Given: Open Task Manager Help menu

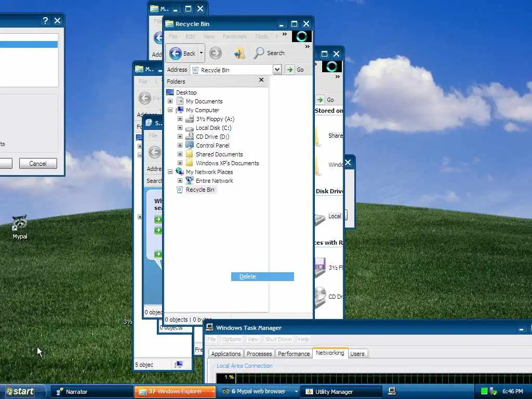Looking at the screenshot, I should pos(303,339).
